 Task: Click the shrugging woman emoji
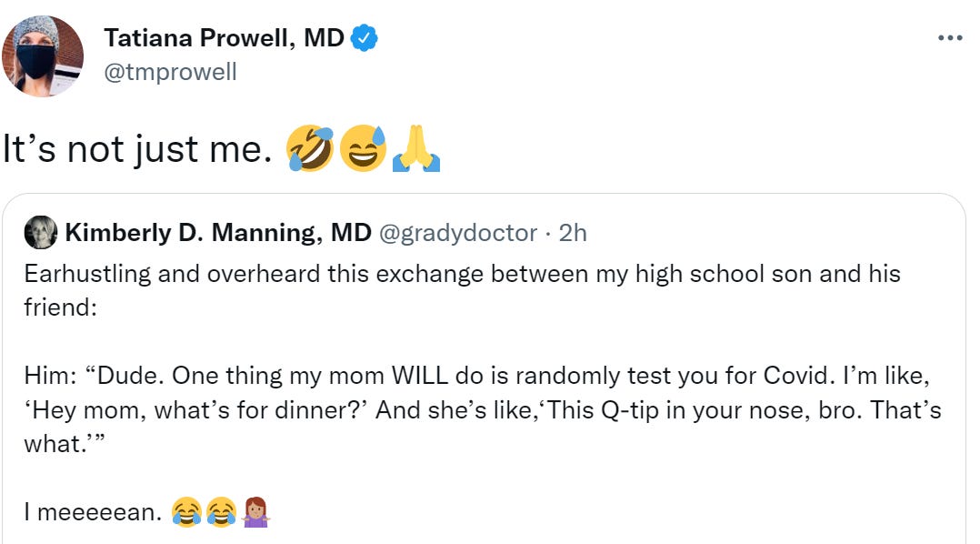click(256, 513)
